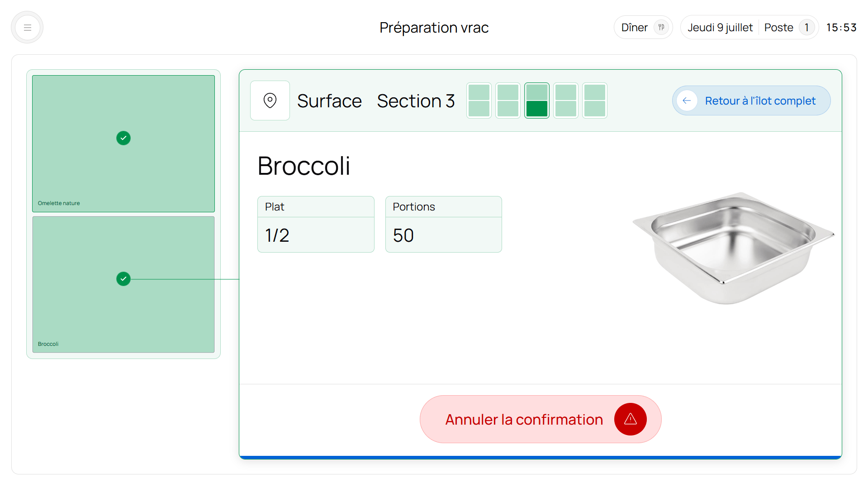The width and height of the screenshot is (868, 488).
Task: Open the hamburger menu
Action: (27, 28)
